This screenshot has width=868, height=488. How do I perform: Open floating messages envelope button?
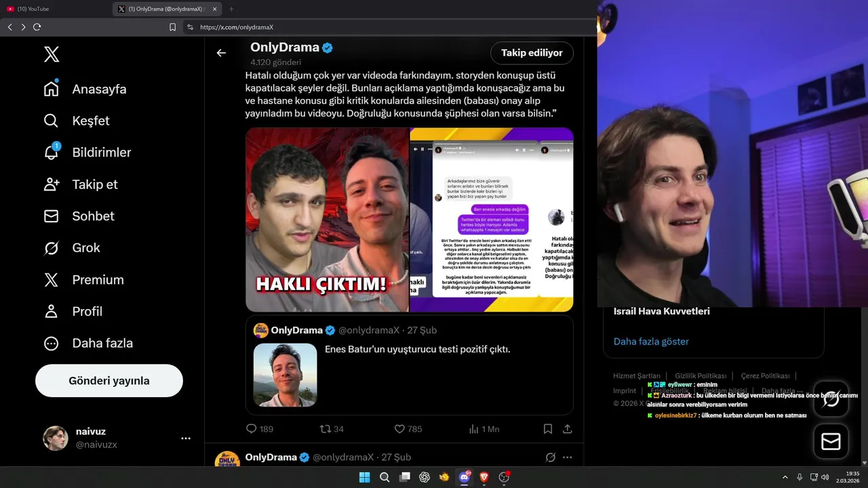(831, 442)
